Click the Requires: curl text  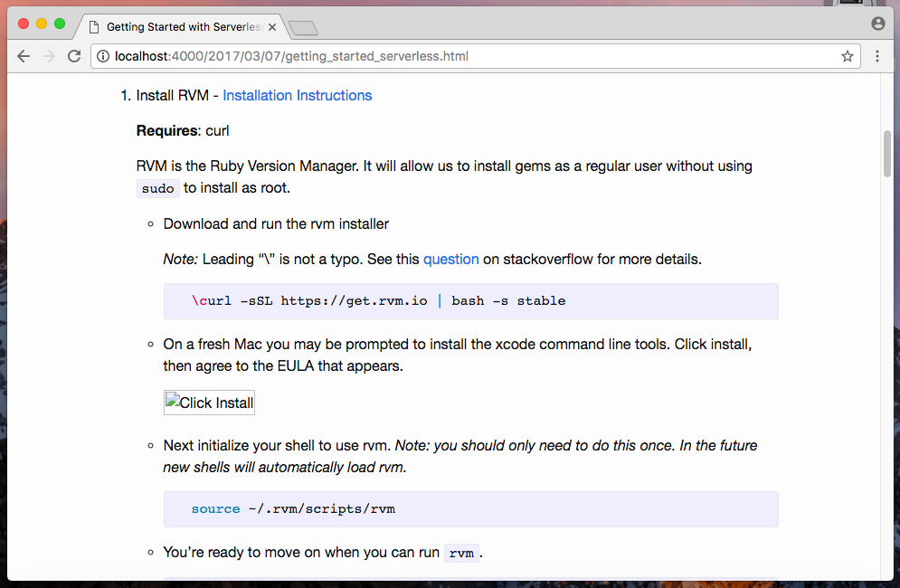183,131
